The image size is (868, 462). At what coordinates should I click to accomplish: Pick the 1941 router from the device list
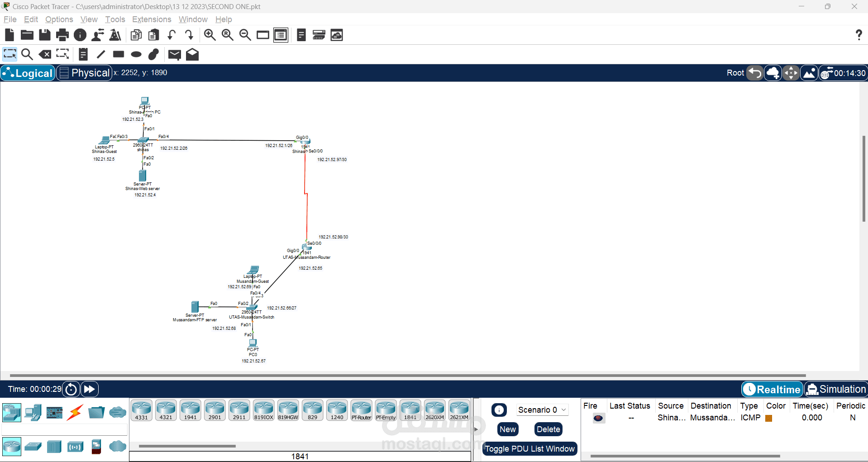click(x=190, y=410)
